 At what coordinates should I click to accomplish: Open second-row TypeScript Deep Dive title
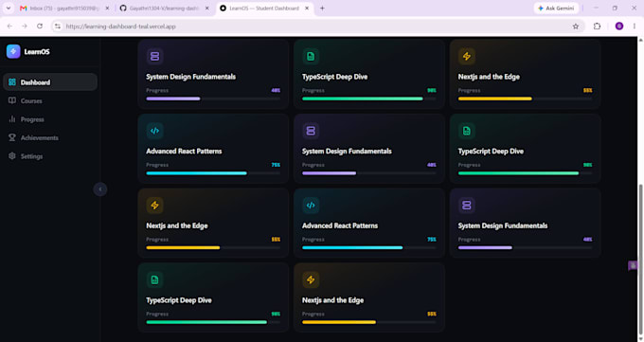491,152
